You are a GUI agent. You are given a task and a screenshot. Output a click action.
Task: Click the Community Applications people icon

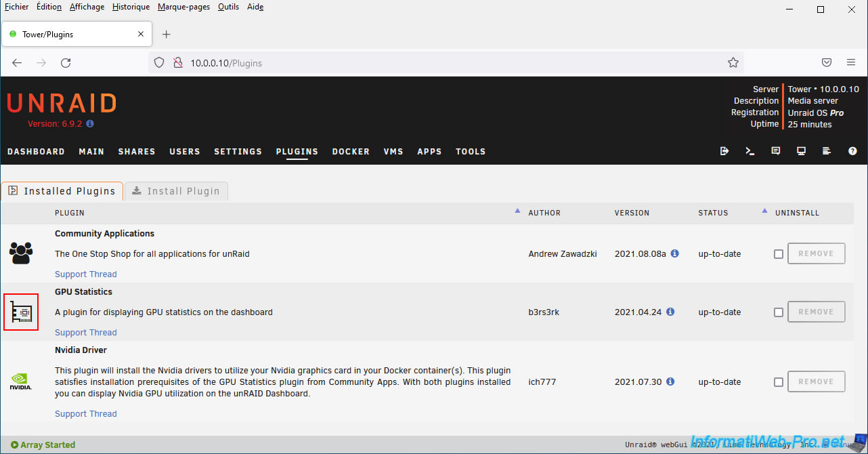(x=21, y=253)
